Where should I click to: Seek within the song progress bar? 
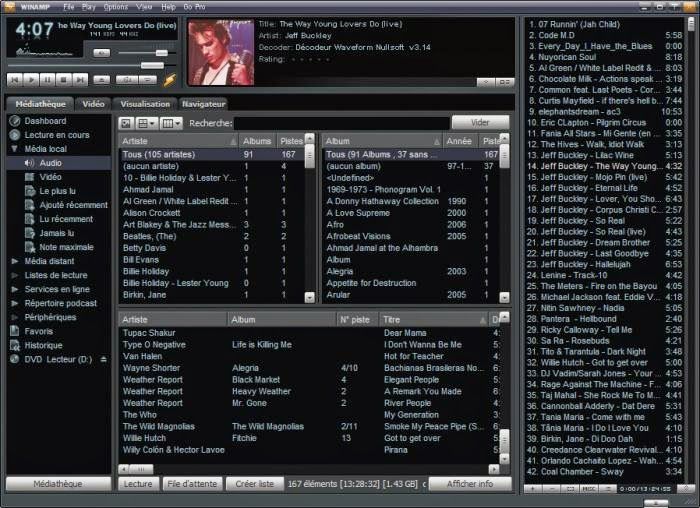pyautogui.click(x=92, y=66)
